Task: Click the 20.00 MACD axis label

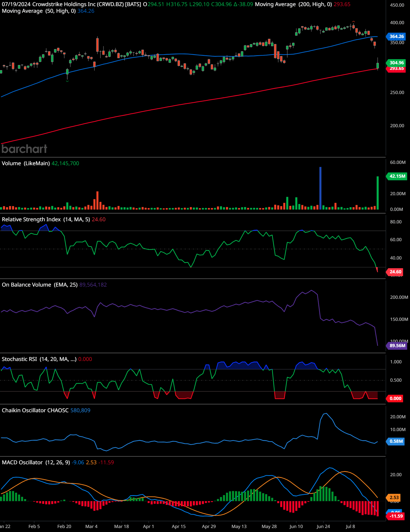Action: tap(396, 475)
